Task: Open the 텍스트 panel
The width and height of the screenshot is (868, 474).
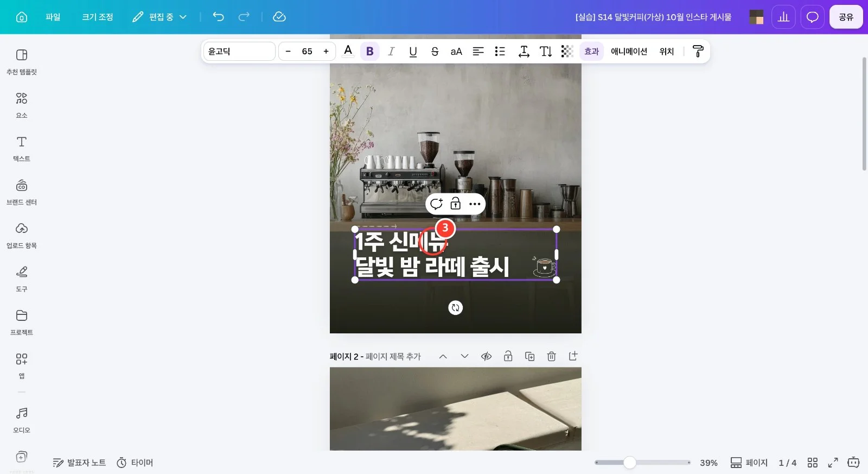Action: [22, 148]
